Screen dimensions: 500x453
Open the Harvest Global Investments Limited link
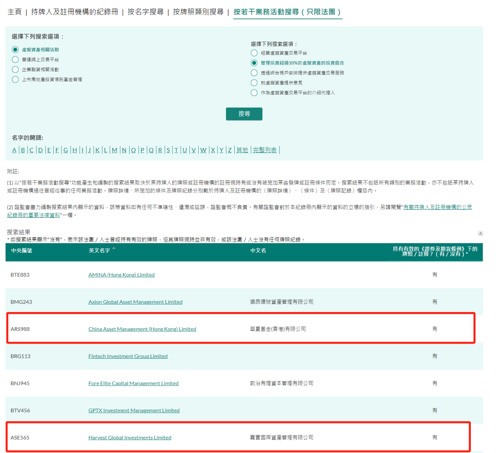click(x=130, y=438)
